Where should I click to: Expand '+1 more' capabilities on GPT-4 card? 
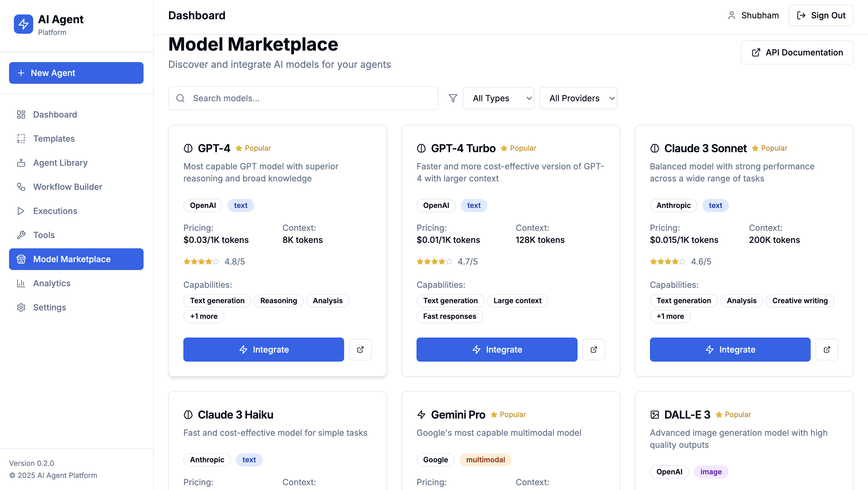click(204, 316)
